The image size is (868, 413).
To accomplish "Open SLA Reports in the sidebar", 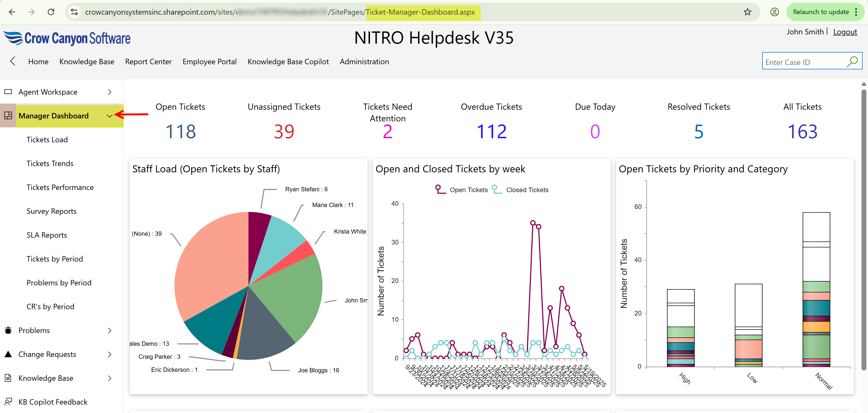I will tap(46, 235).
